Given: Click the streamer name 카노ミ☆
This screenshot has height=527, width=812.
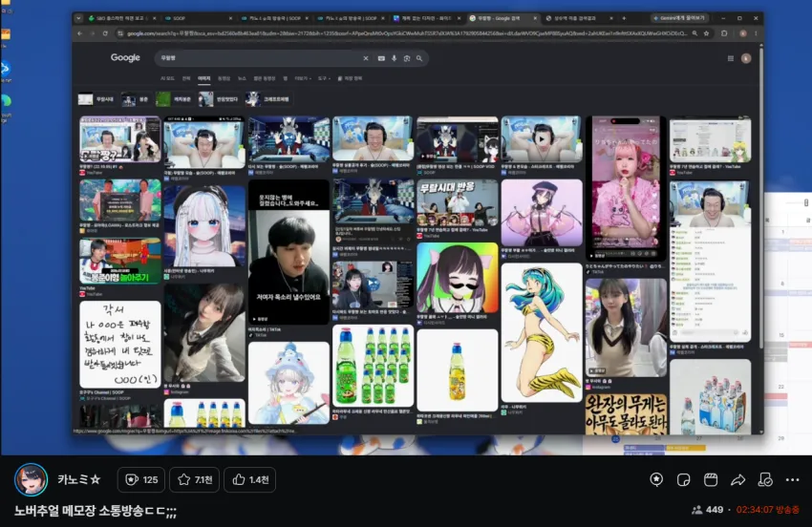Looking at the screenshot, I should (x=78, y=480).
